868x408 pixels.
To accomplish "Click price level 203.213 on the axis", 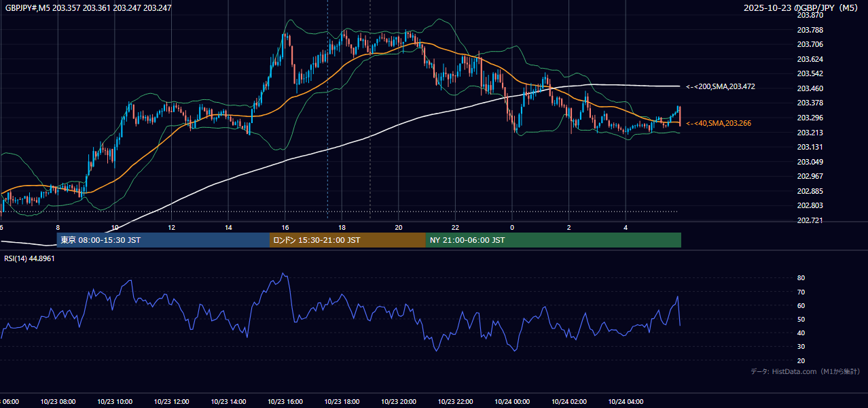I will tap(810, 133).
